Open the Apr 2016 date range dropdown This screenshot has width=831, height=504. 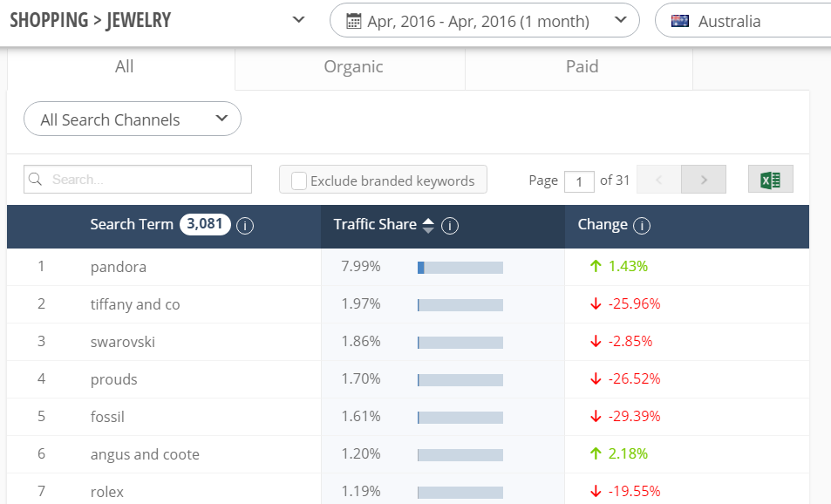coord(485,21)
